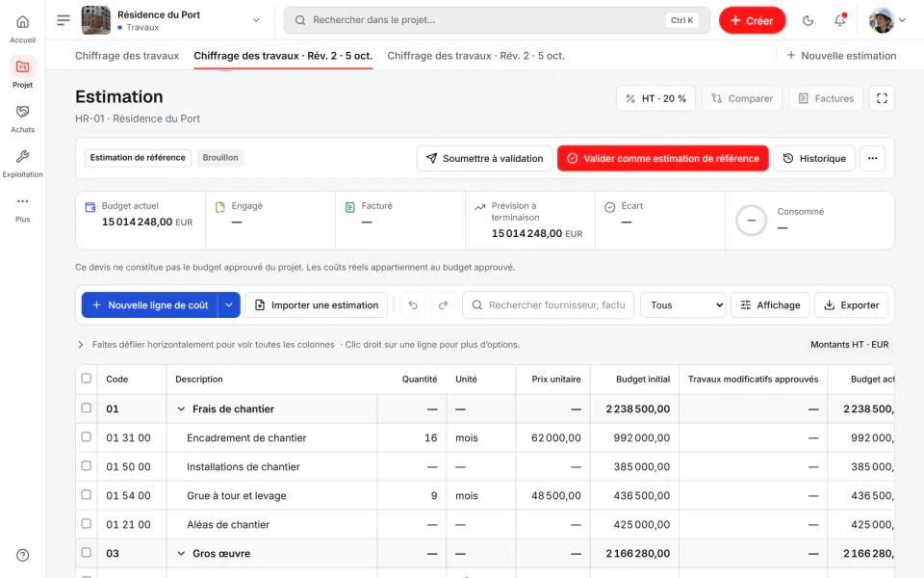Check the Installations de chantier row checkbox
The height and width of the screenshot is (578, 924).
click(86, 466)
